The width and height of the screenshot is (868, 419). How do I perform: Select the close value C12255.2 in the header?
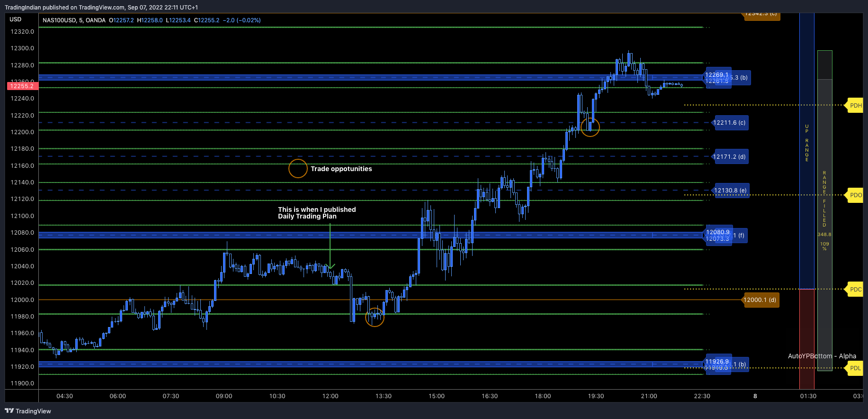coord(207,20)
